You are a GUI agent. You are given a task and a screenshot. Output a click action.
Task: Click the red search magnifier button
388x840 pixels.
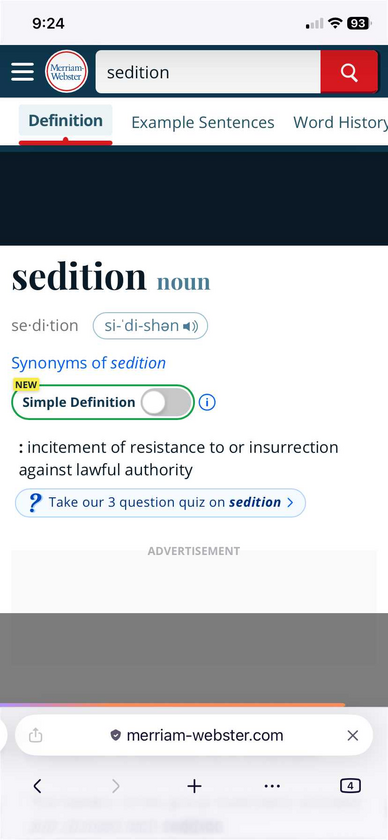(x=349, y=72)
